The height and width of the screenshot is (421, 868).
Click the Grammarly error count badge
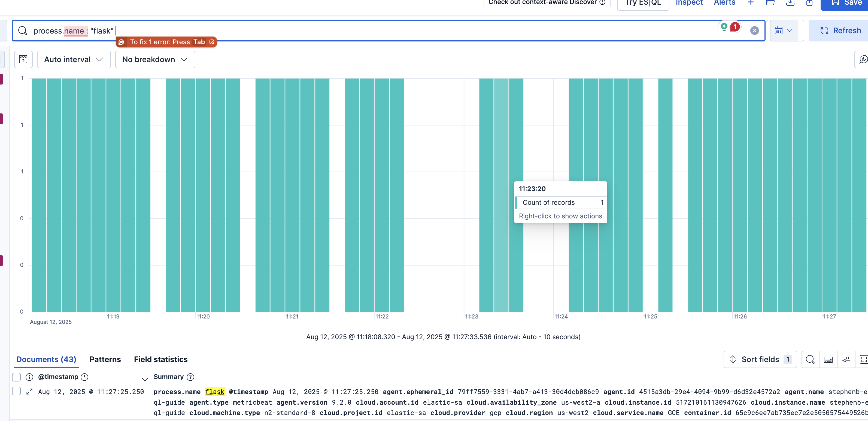tap(735, 27)
